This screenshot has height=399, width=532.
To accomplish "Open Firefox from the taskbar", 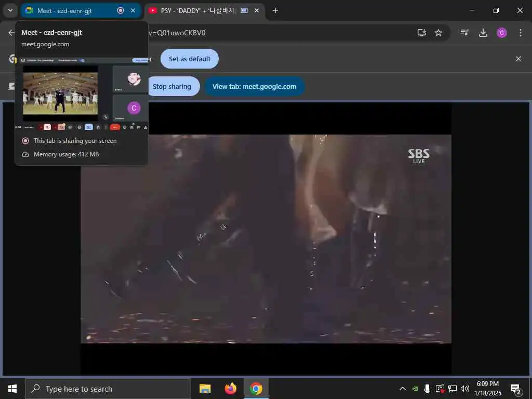I will tap(231, 389).
